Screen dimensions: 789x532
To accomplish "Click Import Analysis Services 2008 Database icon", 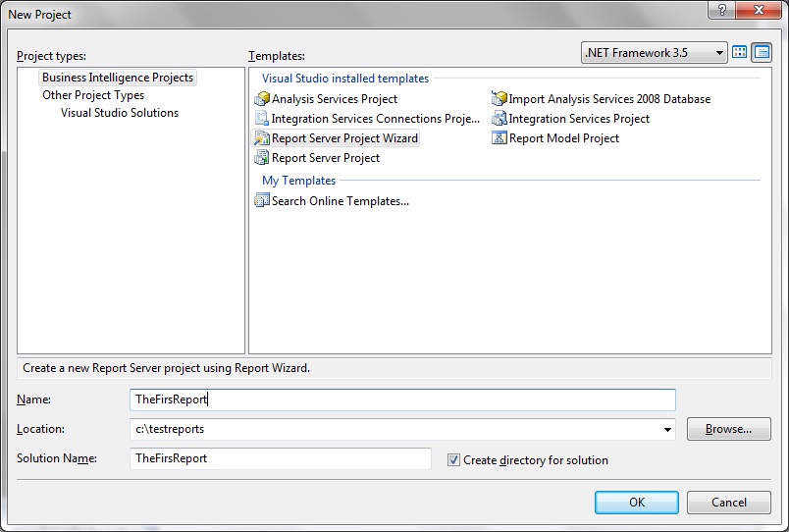I will pyautogui.click(x=500, y=99).
